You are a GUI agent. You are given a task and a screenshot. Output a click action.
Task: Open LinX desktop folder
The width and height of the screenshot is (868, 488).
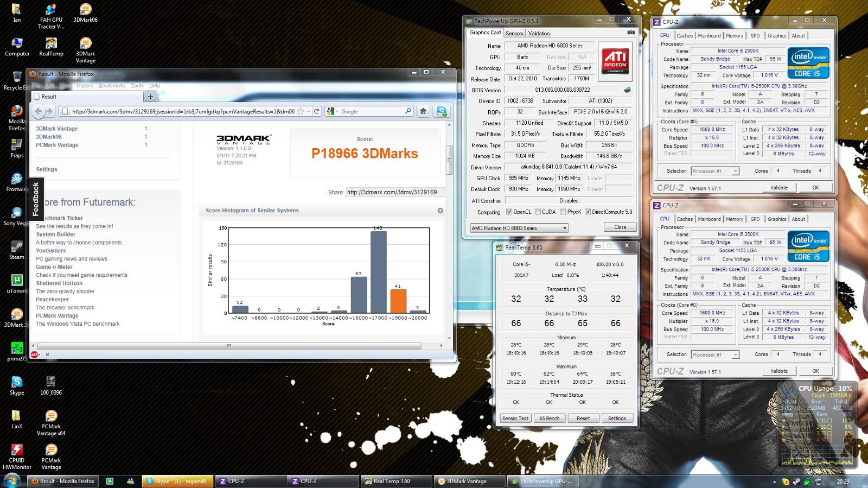coord(17,419)
